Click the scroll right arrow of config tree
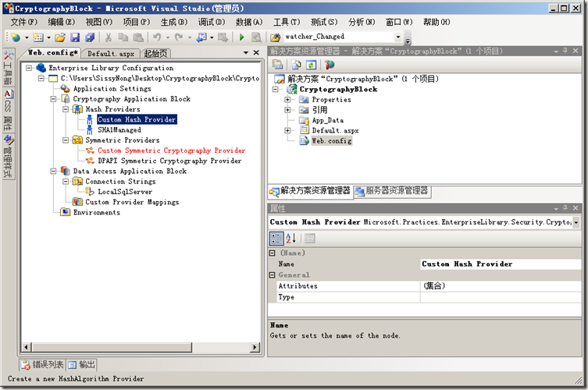 click(x=255, y=347)
